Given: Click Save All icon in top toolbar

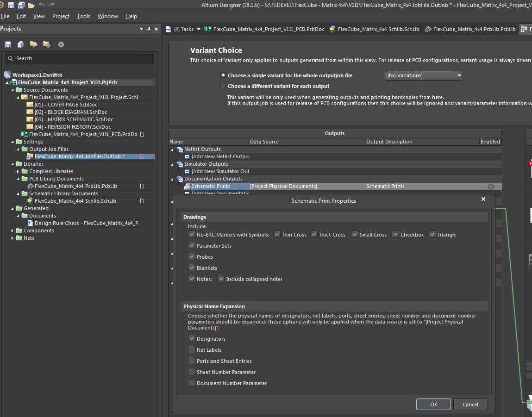Looking at the screenshot, I should pyautogui.click(x=21, y=5).
